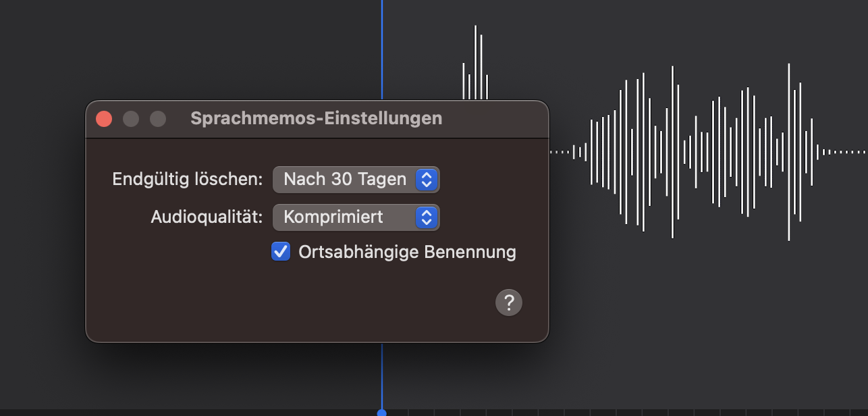Screen dimensions: 868x416
Task: Click the blue arrows beside Komprimiert
Action: (426, 217)
